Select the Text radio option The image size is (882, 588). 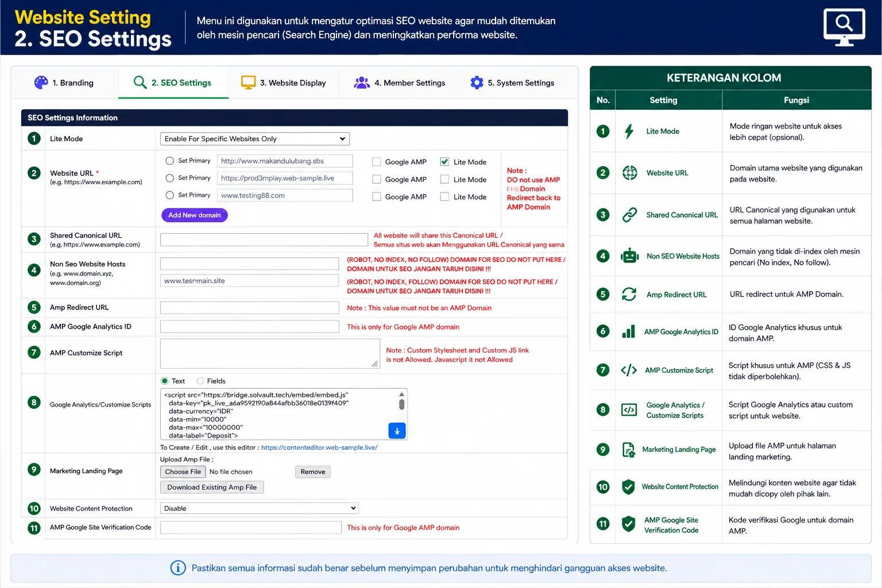tap(165, 381)
